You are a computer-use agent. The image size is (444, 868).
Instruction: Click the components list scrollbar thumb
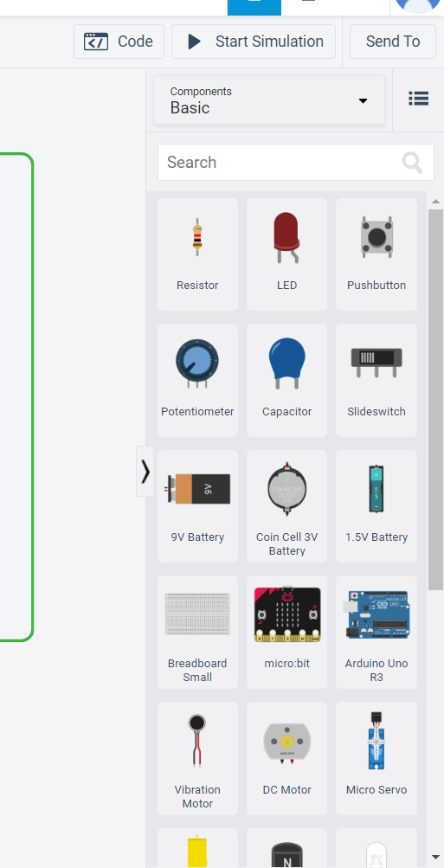coord(435,400)
